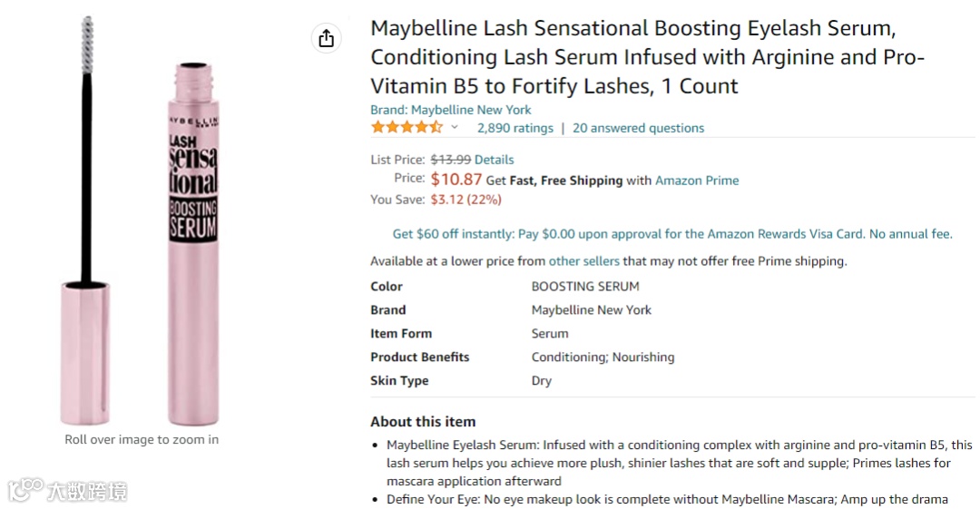The image size is (980, 509).
Task: Click the share icon button
Action: coord(327,38)
